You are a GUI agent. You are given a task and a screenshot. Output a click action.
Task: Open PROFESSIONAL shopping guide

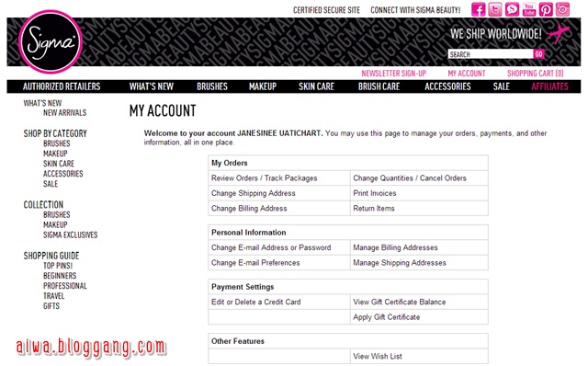pos(65,286)
